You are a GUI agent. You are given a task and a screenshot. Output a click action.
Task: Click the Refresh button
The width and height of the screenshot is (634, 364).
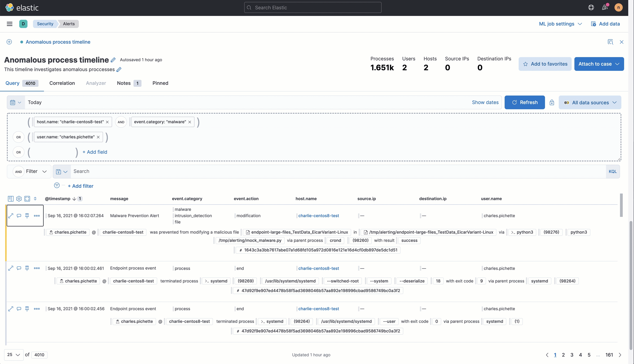(524, 102)
